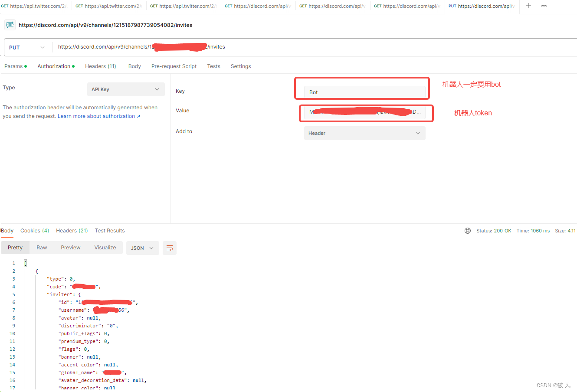Click the Key field containing Bot
Screen dimensions: 577x392
tap(364, 92)
